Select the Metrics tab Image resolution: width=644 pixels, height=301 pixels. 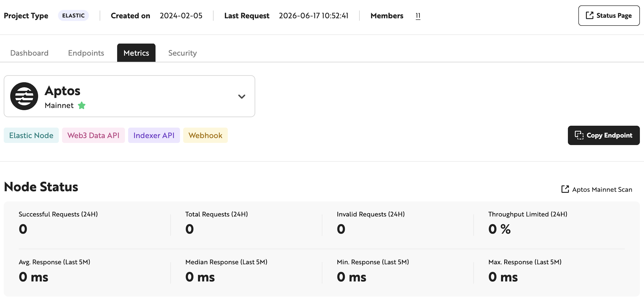click(x=136, y=53)
